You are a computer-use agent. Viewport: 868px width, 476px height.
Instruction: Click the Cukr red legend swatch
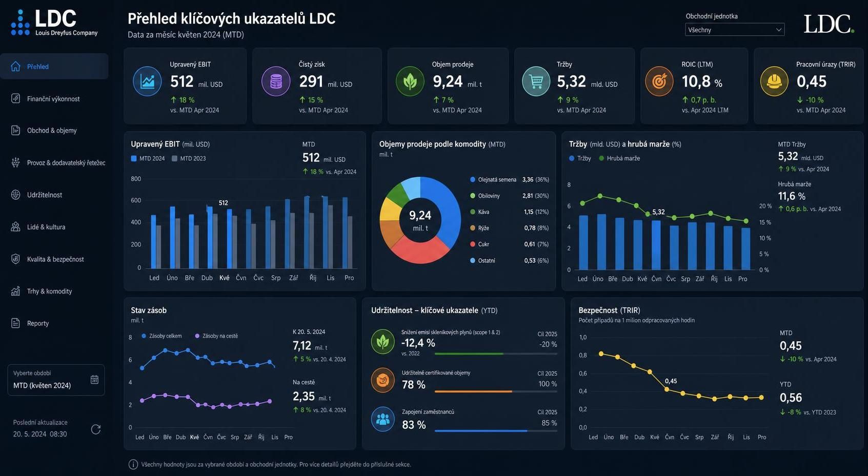(473, 244)
